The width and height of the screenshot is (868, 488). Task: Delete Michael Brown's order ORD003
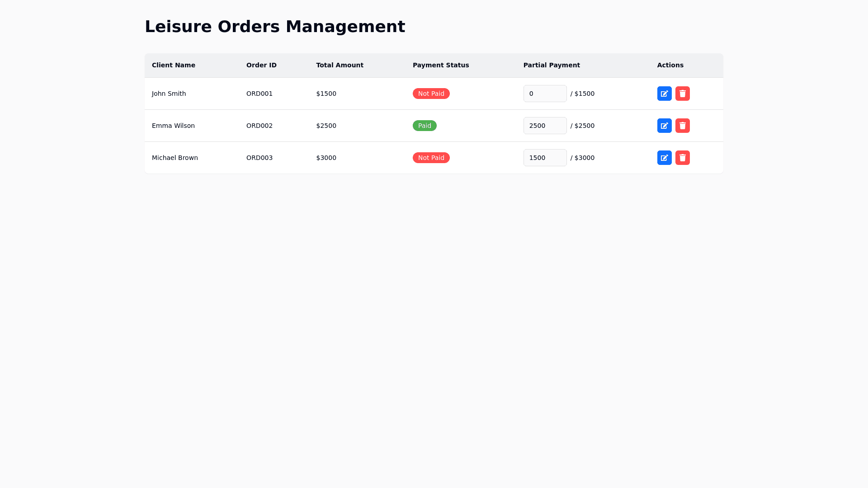(682, 158)
